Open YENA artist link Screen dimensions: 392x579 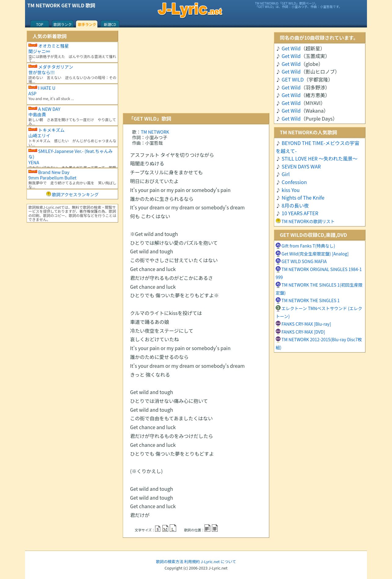tap(34, 163)
